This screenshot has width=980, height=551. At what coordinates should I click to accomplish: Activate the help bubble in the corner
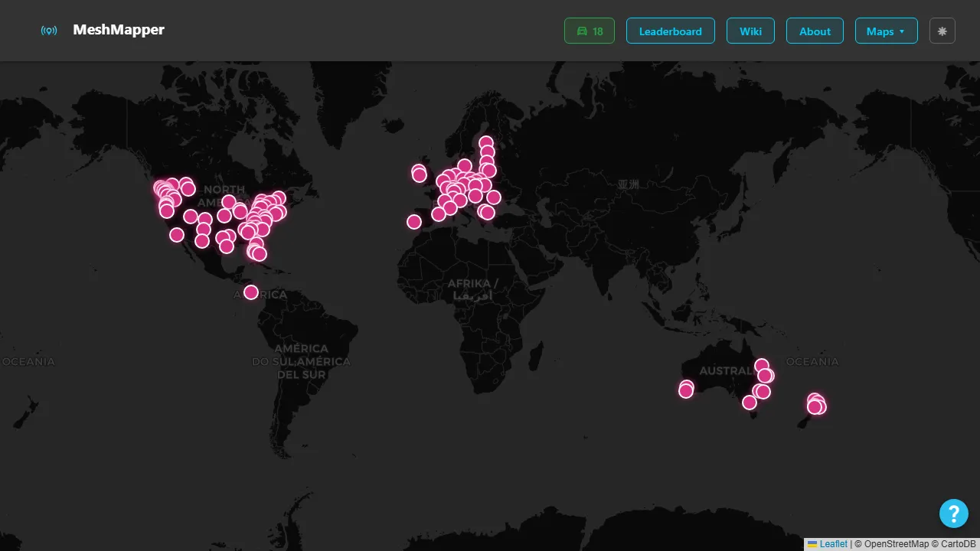954,514
